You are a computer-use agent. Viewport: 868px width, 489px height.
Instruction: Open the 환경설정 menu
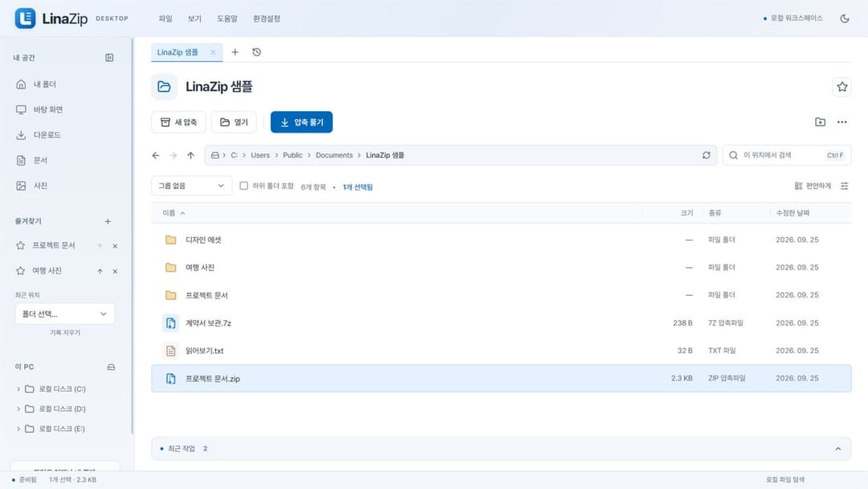[266, 18]
